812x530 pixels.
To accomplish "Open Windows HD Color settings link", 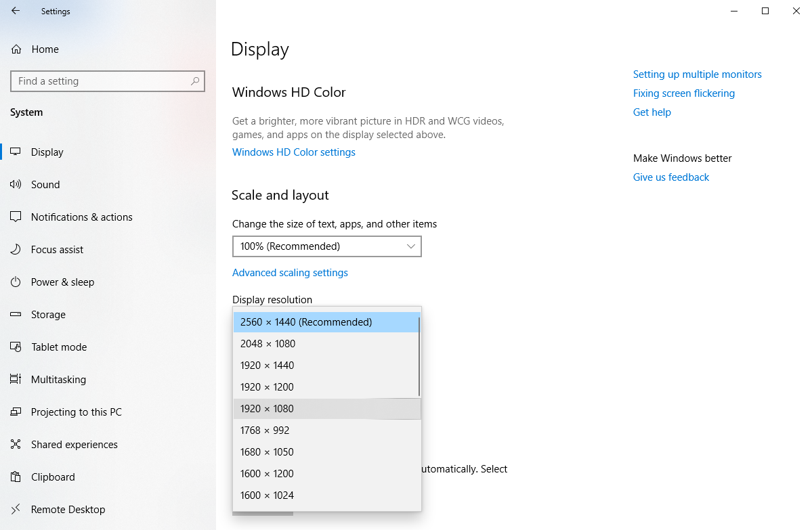I will point(294,152).
